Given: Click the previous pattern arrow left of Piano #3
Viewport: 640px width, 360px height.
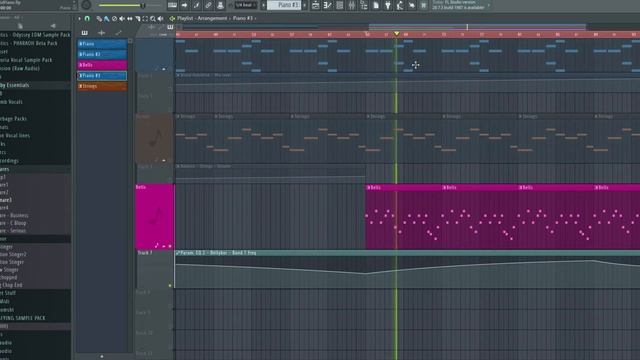Looking at the screenshot, I should 263,5.
